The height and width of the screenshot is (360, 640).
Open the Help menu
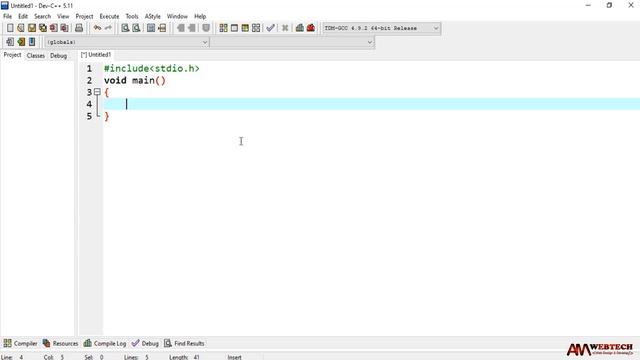pyautogui.click(x=200, y=16)
